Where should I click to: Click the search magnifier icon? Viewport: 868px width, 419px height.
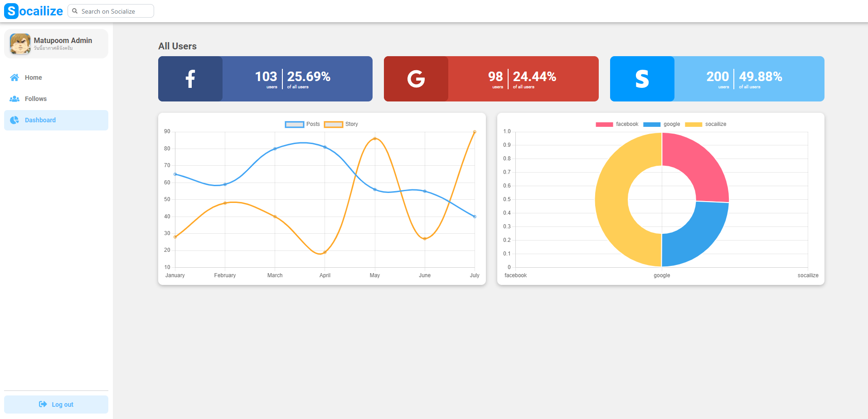click(x=75, y=11)
